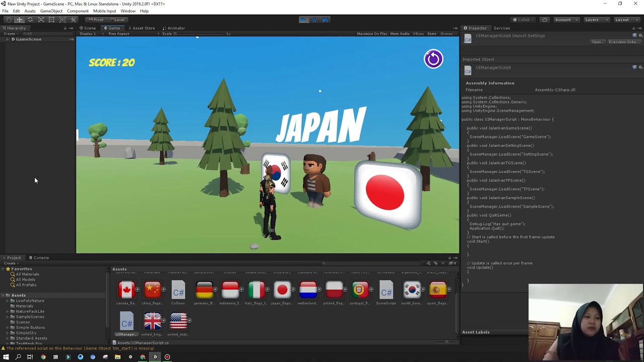Open the Window menu
This screenshot has width=644, height=362.
point(128,11)
